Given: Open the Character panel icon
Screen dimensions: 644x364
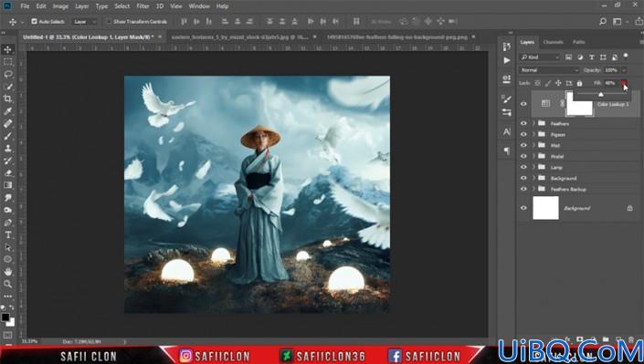Looking at the screenshot, I should click(506, 131).
